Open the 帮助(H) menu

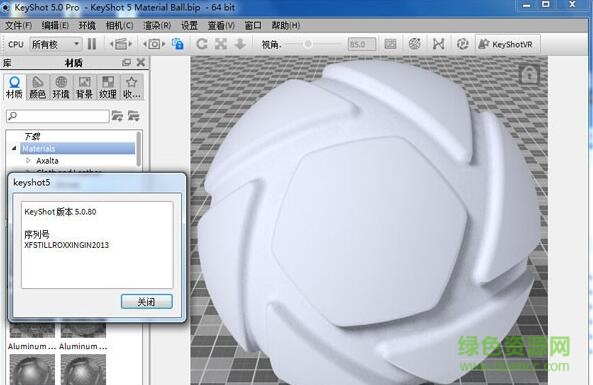[286, 25]
